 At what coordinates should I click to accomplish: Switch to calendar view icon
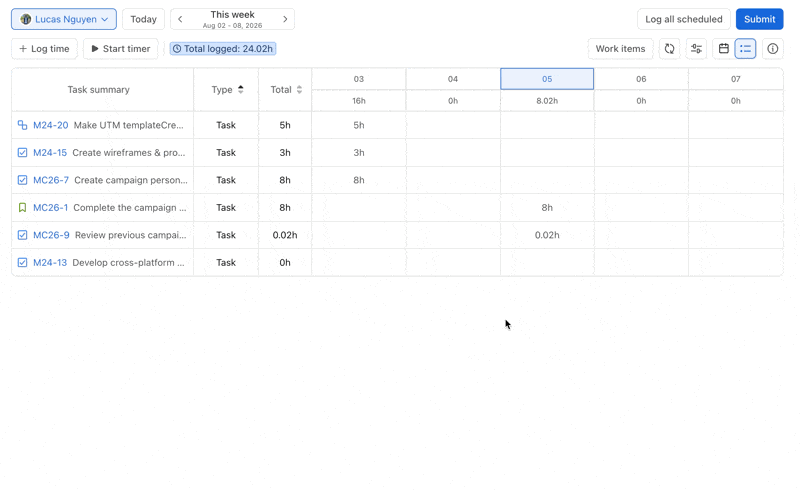click(x=723, y=49)
